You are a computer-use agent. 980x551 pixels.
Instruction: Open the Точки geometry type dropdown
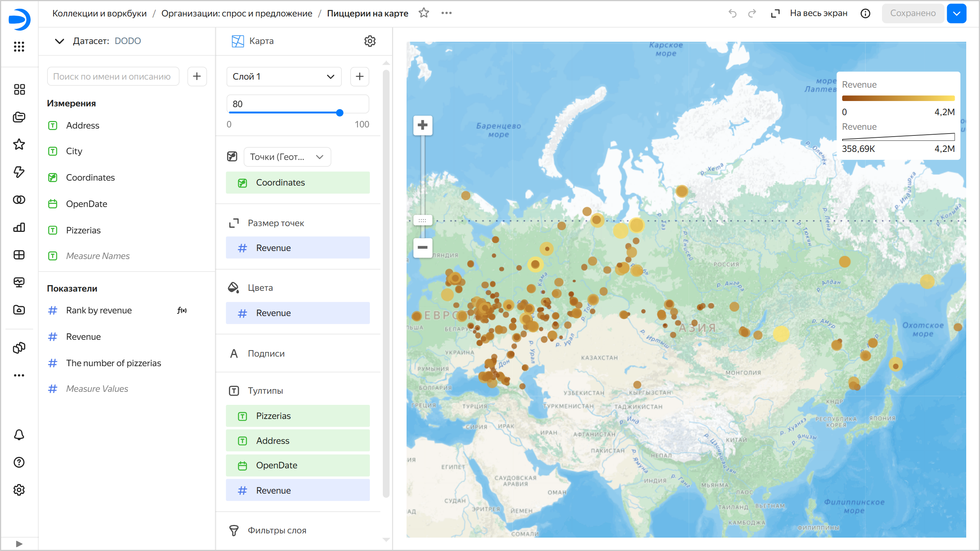(287, 157)
